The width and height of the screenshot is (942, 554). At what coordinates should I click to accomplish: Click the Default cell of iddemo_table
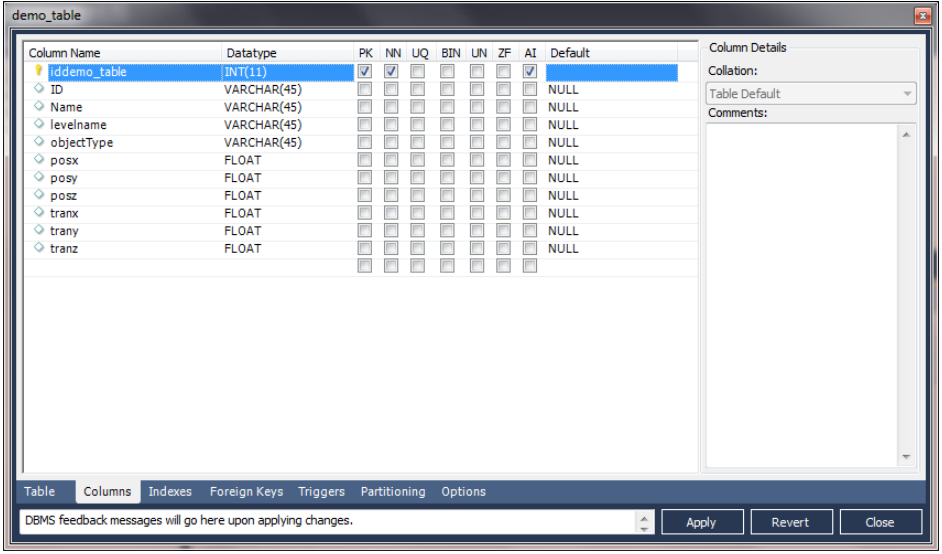[x=612, y=72]
